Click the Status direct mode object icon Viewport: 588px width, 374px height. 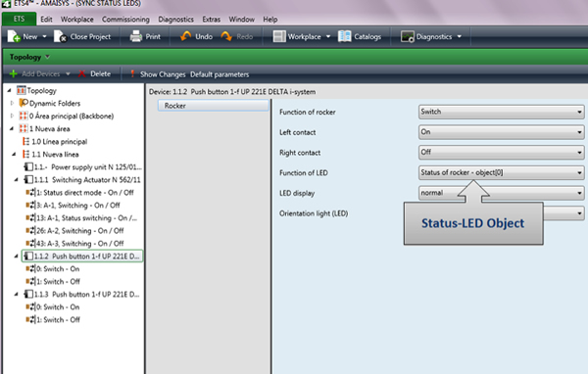(x=30, y=192)
